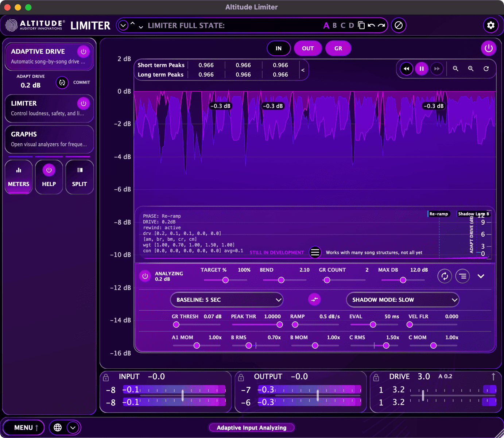The height and width of the screenshot is (438, 504).
Task: Click the rewind playback icon
Action: tap(406, 69)
